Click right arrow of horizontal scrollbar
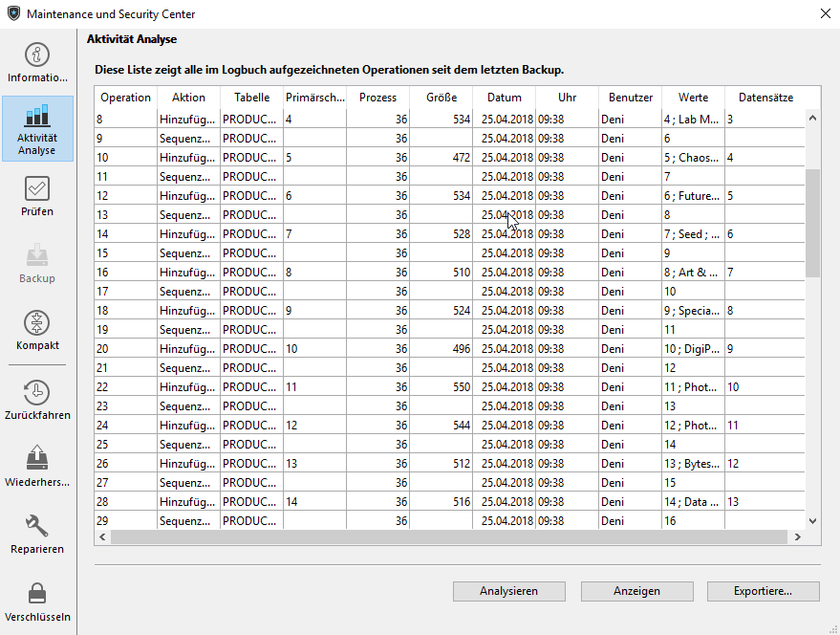The image size is (840, 635). [797, 537]
